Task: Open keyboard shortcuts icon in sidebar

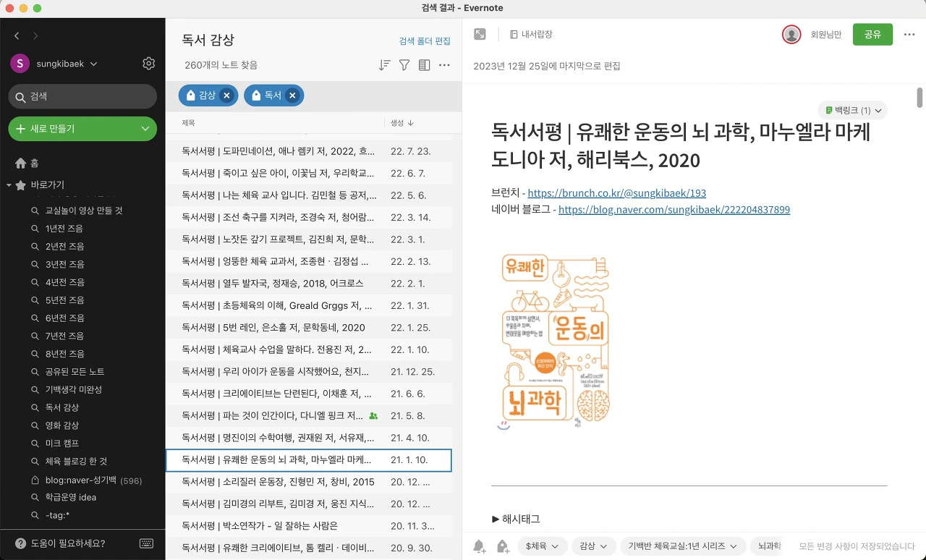Action: (146, 543)
